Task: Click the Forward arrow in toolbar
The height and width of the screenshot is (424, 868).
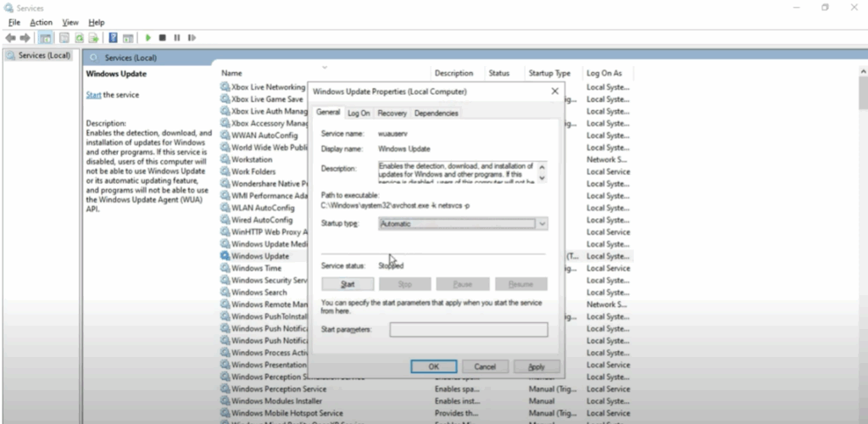Action: pos(24,38)
